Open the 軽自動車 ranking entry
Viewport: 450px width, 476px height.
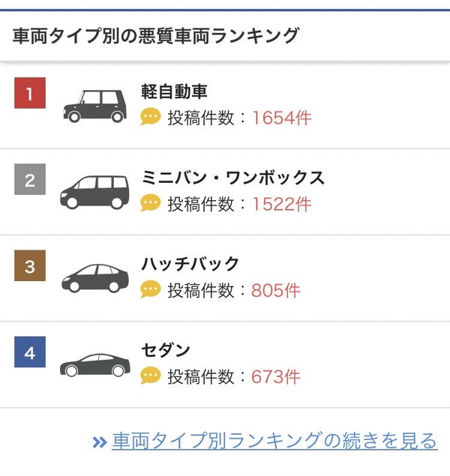(174, 91)
